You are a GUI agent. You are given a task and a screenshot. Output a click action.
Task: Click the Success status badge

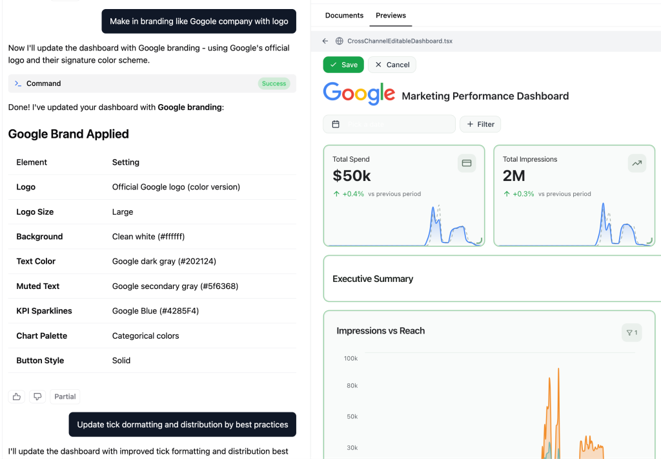point(273,84)
